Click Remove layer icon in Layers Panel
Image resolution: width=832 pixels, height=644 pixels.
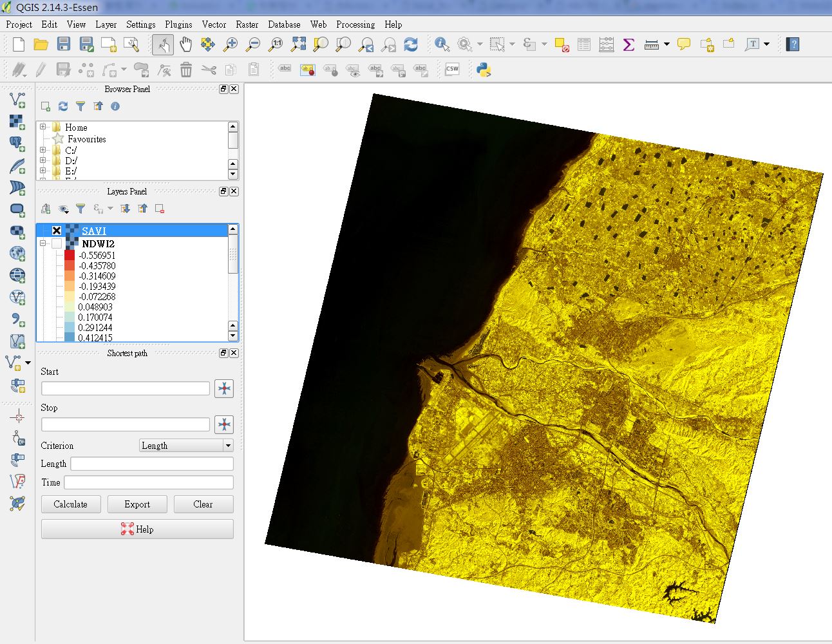pos(160,209)
